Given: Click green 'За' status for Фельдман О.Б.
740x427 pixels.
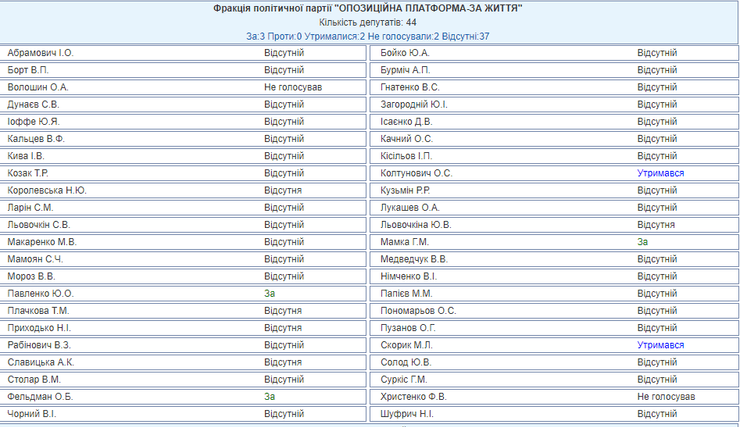Looking at the screenshot, I should [x=269, y=396].
